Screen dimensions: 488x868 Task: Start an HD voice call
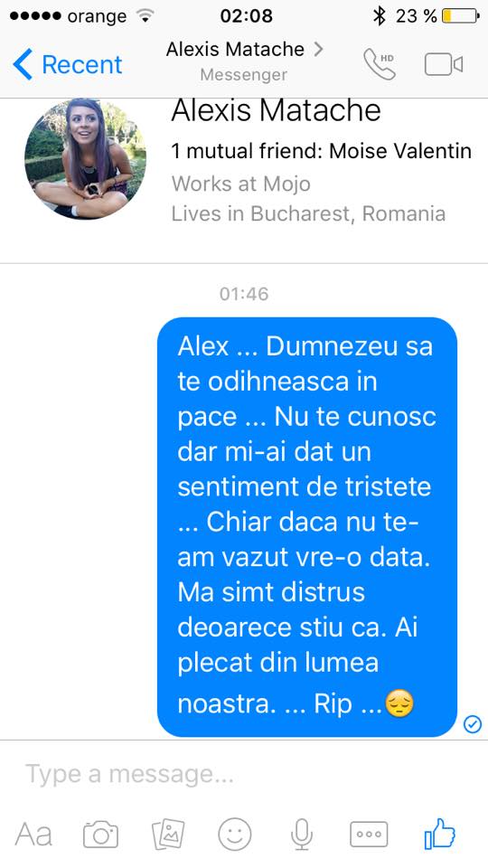tap(380, 63)
